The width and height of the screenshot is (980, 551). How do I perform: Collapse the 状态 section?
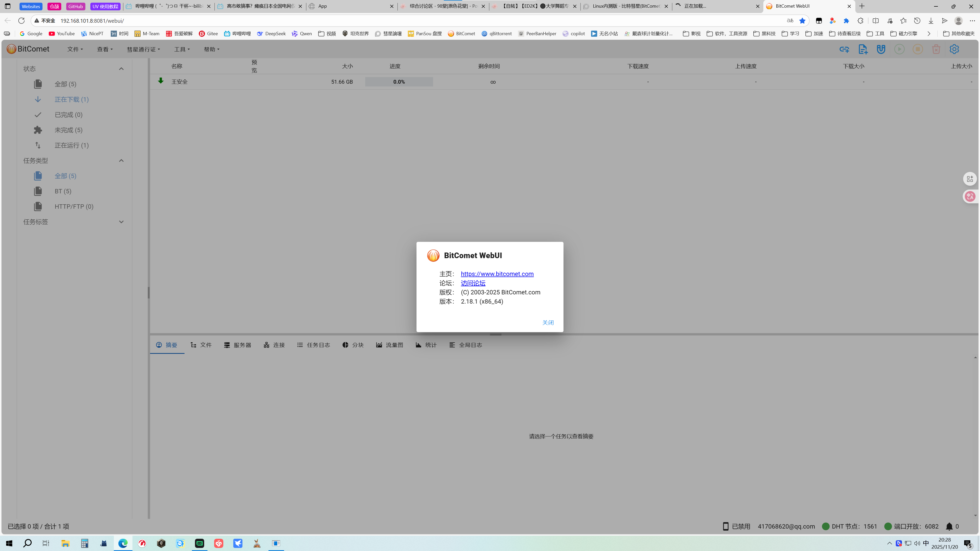tap(121, 69)
